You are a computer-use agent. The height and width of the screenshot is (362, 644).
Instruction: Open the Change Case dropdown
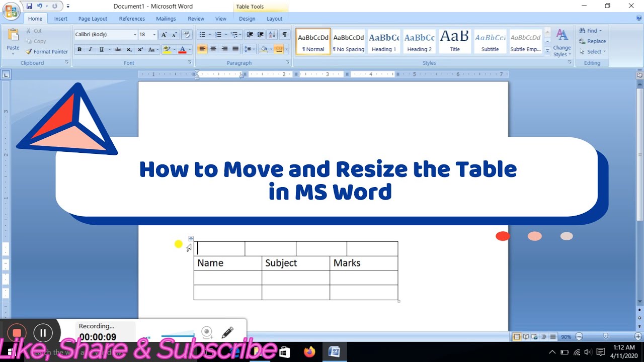152,49
